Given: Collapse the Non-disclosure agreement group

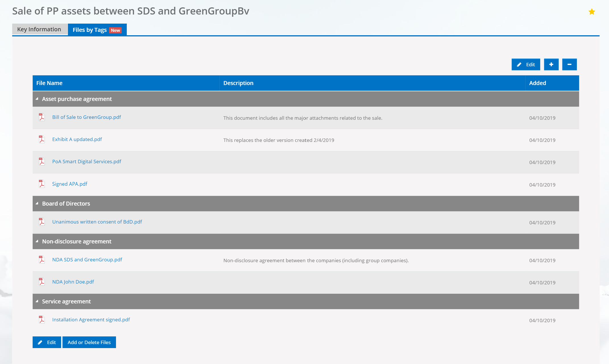Looking at the screenshot, I should click(37, 241).
